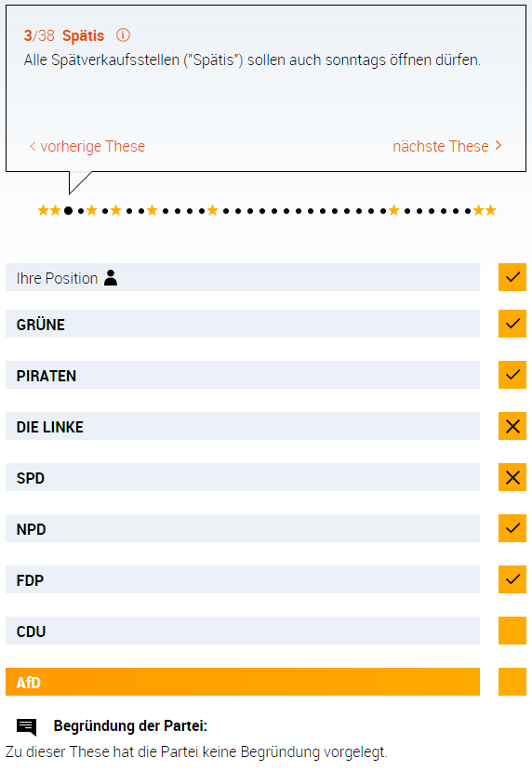The height and width of the screenshot is (771, 532).
Task: Toggle the empty orange box for CDU
Action: [512, 631]
